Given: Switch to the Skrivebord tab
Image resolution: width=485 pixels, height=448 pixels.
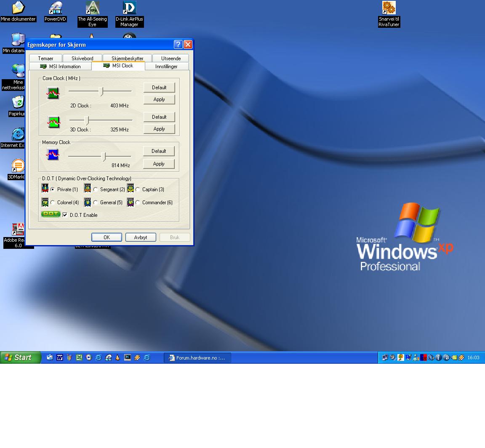Looking at the screenshot, I should point(82,58).
